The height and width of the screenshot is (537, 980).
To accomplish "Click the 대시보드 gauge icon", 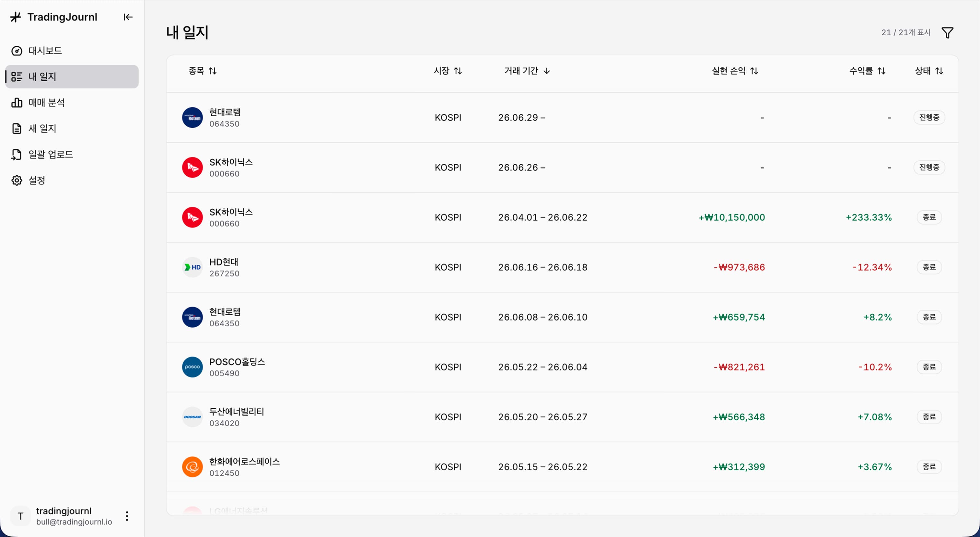I will (x=17, y=51).
